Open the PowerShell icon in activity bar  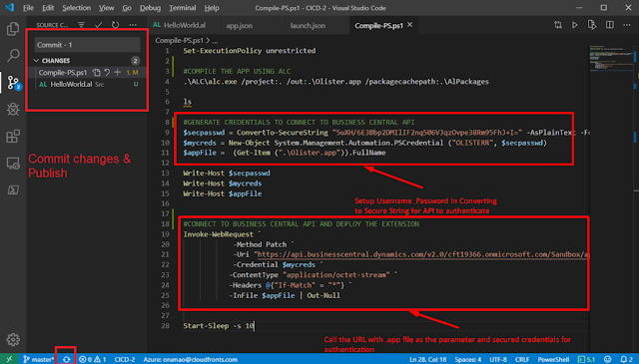coord(13,189)
